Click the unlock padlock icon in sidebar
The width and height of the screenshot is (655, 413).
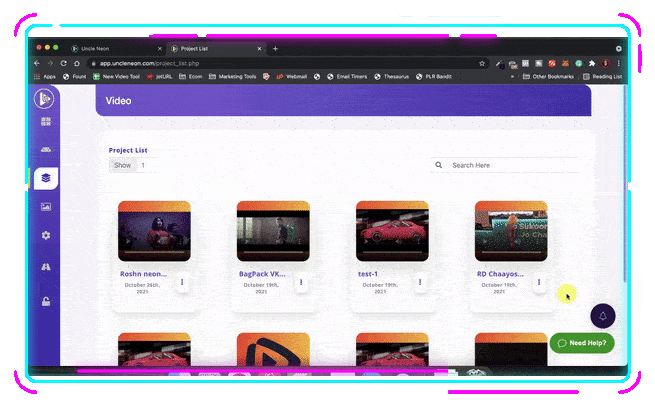coord(46,301)
